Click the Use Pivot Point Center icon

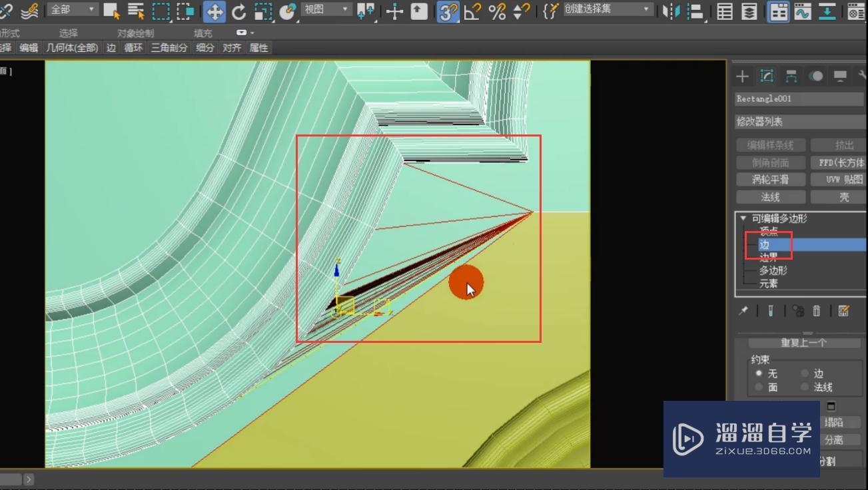(x=366, y=11)
